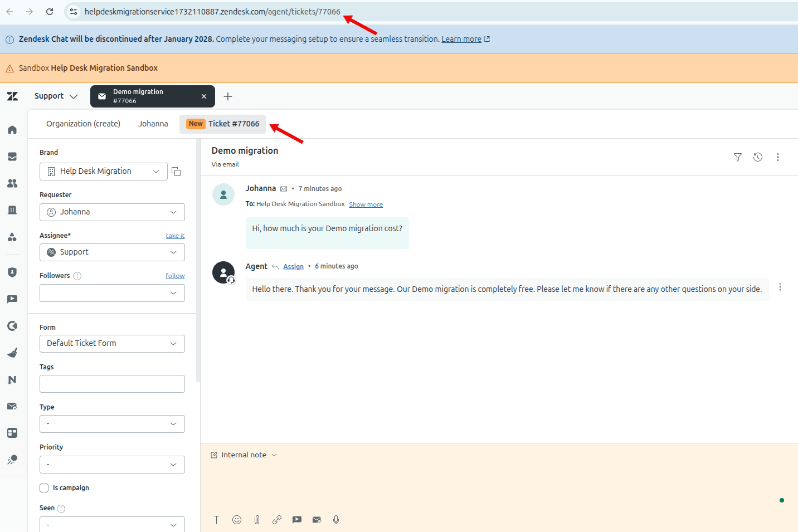Click the take it link

click(x=175, y=236)
